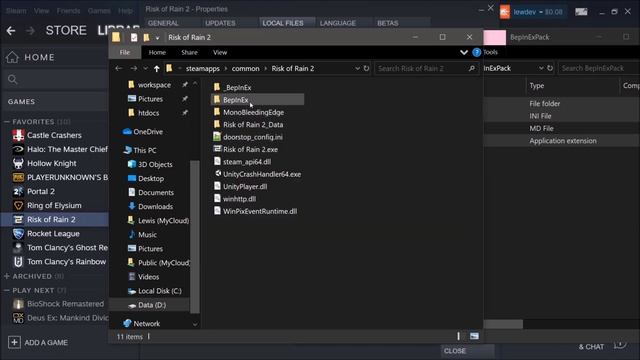Image resolution: width=640 pixels, height=360 pixels.
Task: Switch to large icons view
Action: point(474,336)
